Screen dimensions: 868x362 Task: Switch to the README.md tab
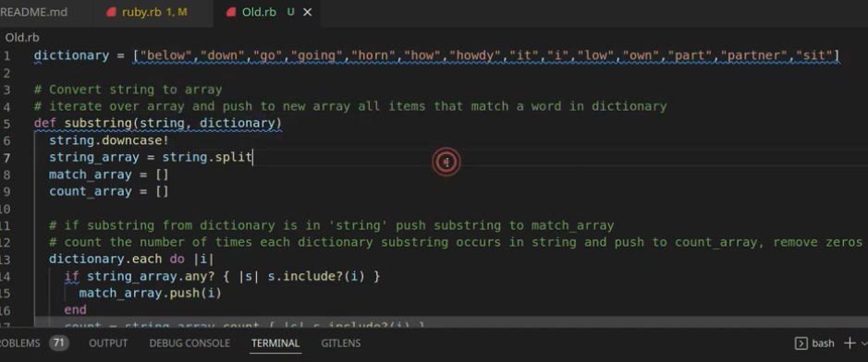33,12
